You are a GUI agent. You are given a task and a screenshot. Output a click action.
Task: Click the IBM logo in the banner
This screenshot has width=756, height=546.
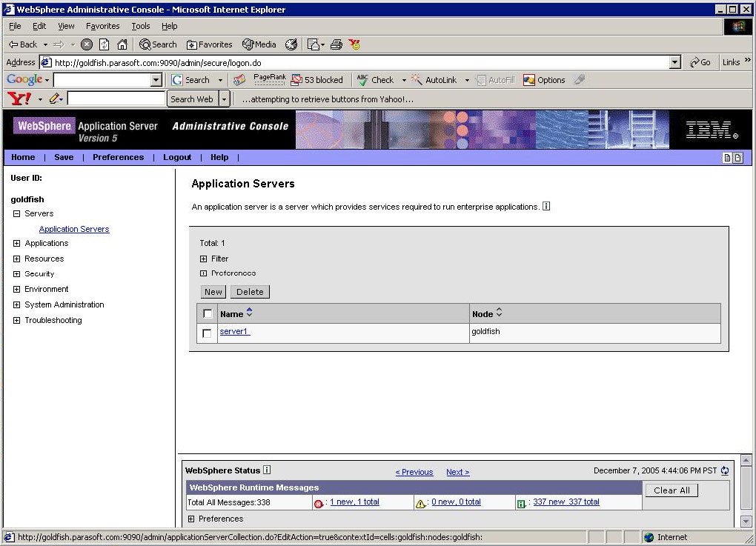point(712,130)
